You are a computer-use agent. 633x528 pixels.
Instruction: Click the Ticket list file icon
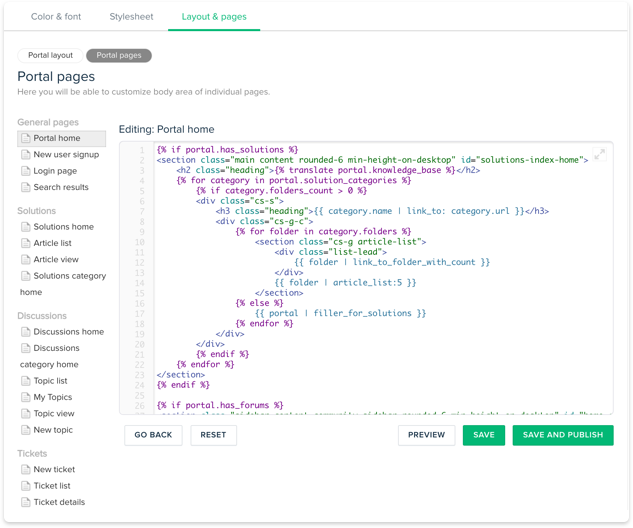pos(26,486)
